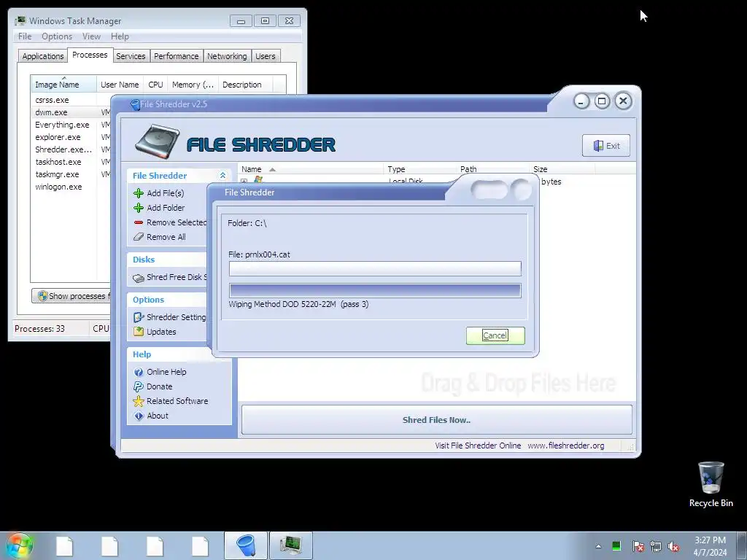Image resolution: width=747 pixels, height=560 pixels.
Task: Click the Related Software star icon
Action: 139,401
